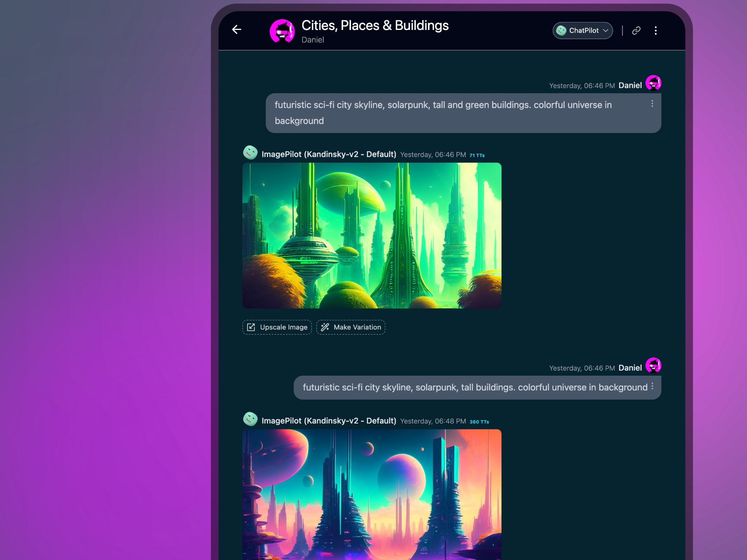Select the 'tall and green buildings' prompt bubble
The width and height of the screenshot is (747, 560).
463,113
